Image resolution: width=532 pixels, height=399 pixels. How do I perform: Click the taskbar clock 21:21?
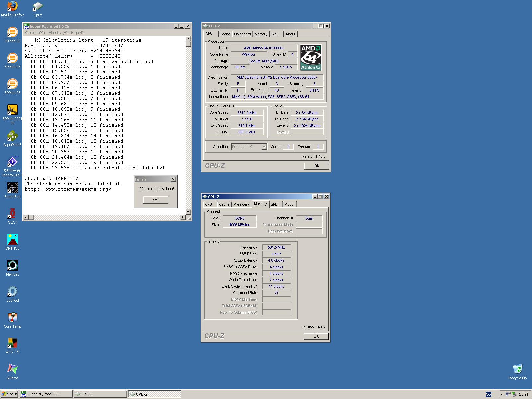tap(524, 394)
